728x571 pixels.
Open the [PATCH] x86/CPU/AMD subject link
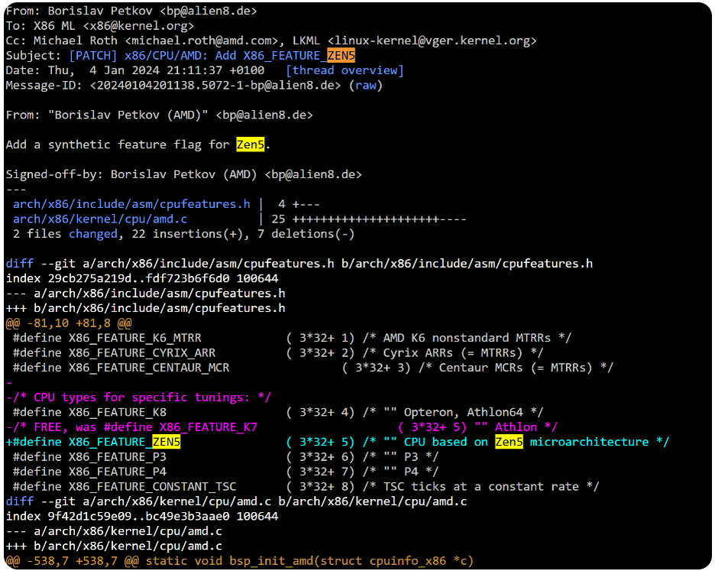point(212,56)
